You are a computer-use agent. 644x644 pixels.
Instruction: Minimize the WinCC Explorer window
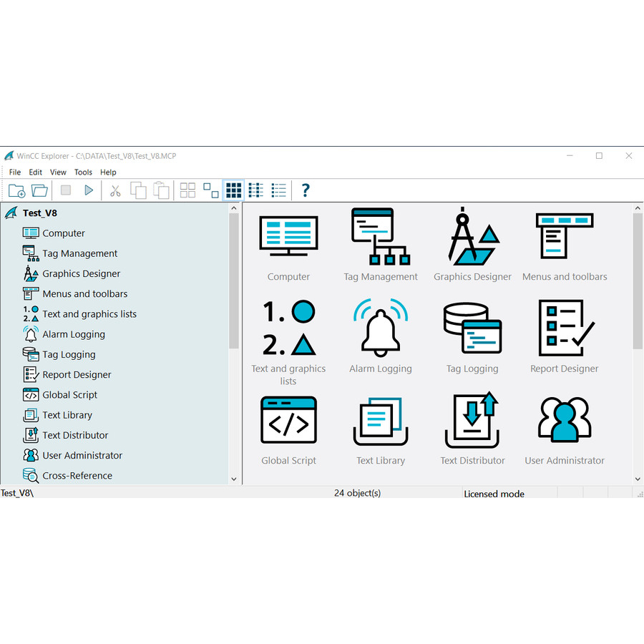click(570, 156)
